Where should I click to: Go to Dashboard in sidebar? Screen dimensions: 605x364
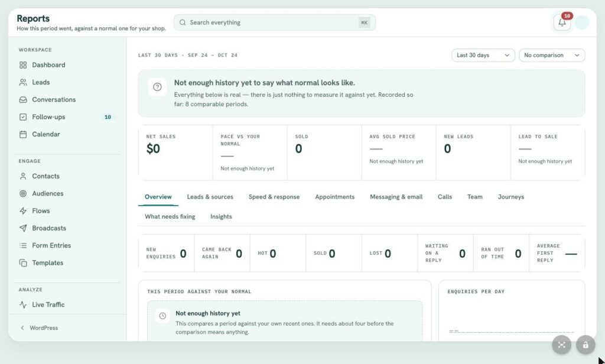point(66,65)
